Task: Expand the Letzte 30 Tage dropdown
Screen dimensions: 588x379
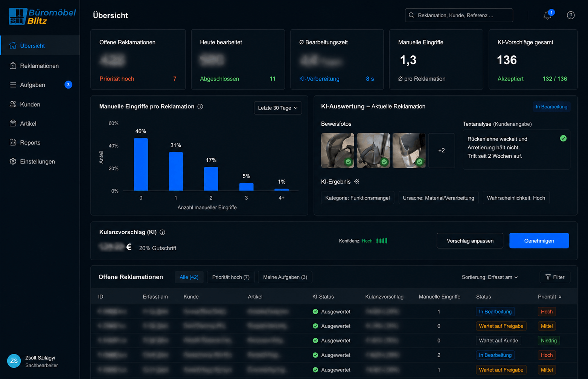Action: coord(278,108)
